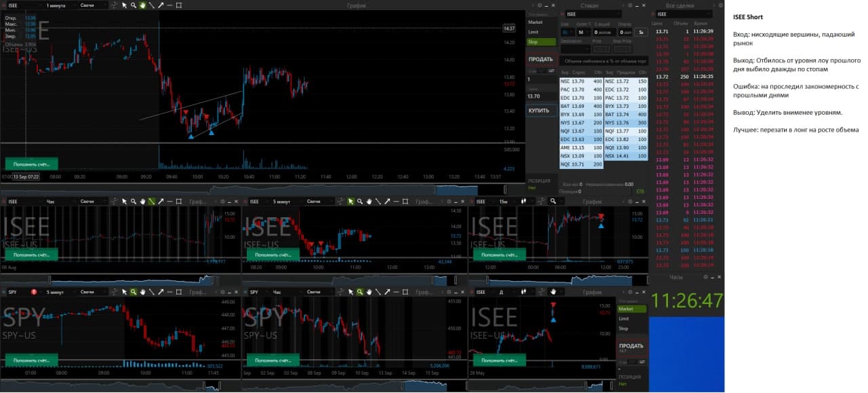Image resolution: width=868 pixels, height=393 pixels.
Task: Select Stop order type in upper order panel
Action: [x=541, y=41]
